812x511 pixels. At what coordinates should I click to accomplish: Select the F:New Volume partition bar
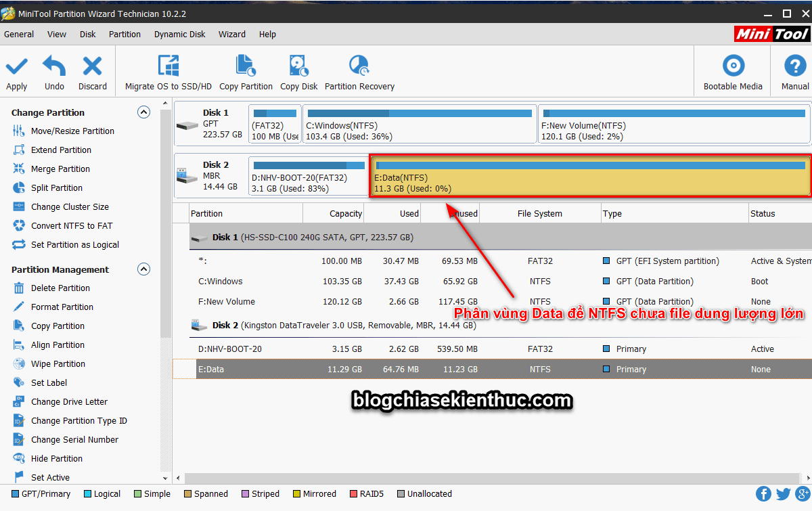pos(674,125)
